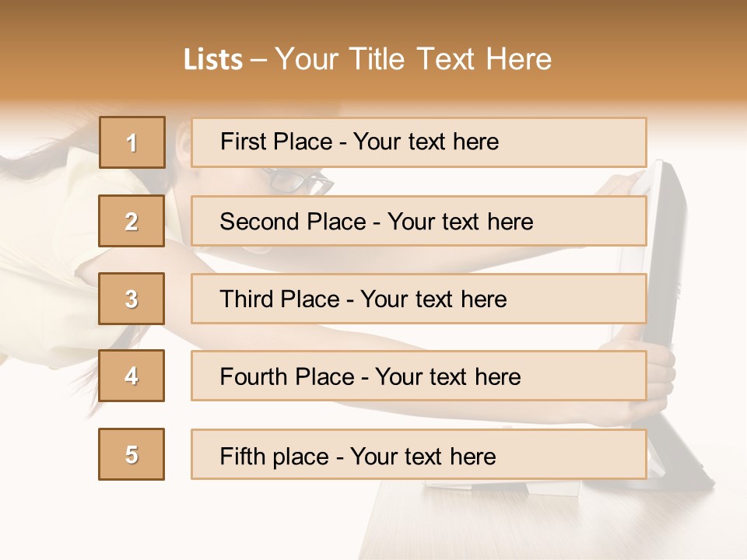Click the bold word Lists in title

pyautogui.click(x=213, y=60)
